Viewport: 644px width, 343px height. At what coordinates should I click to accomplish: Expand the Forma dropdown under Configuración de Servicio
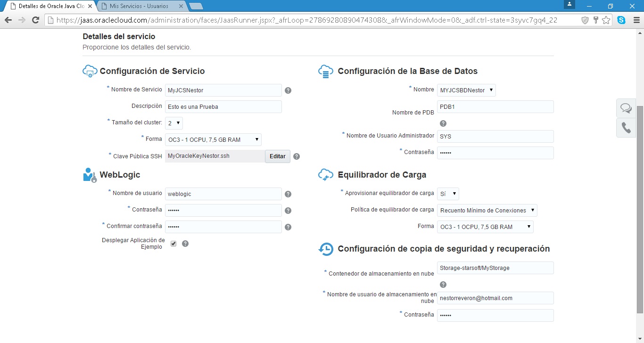213,139
